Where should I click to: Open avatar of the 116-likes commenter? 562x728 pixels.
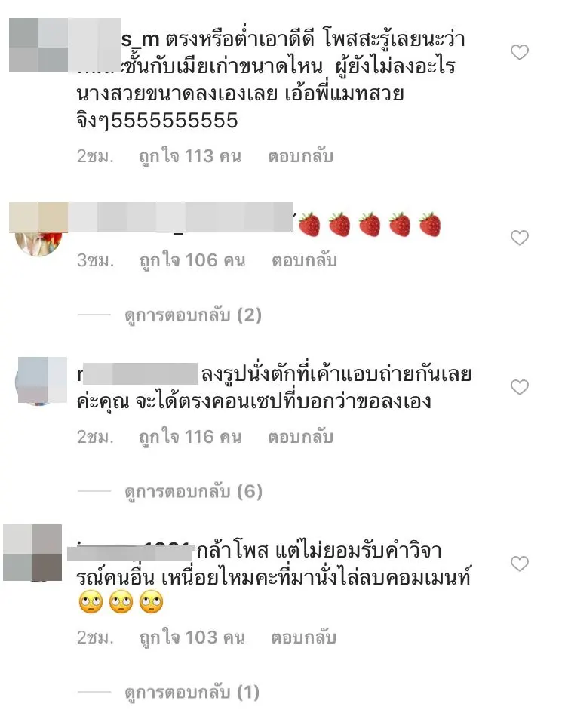[41, 381]
